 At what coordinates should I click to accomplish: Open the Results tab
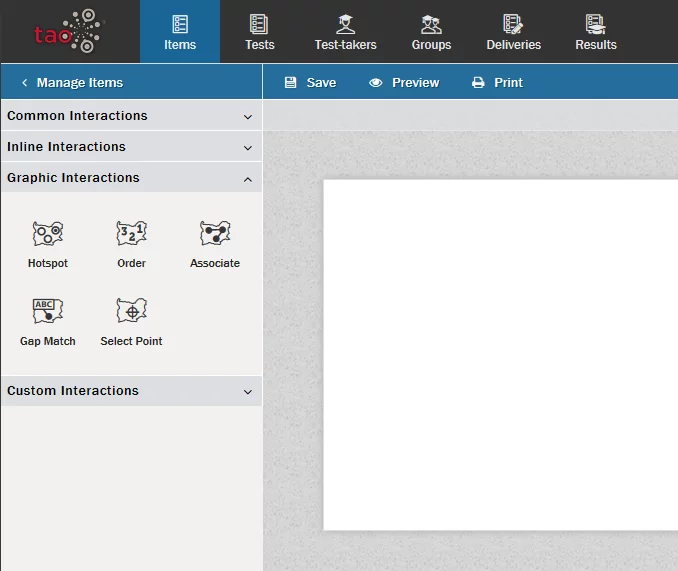point(596,32)
